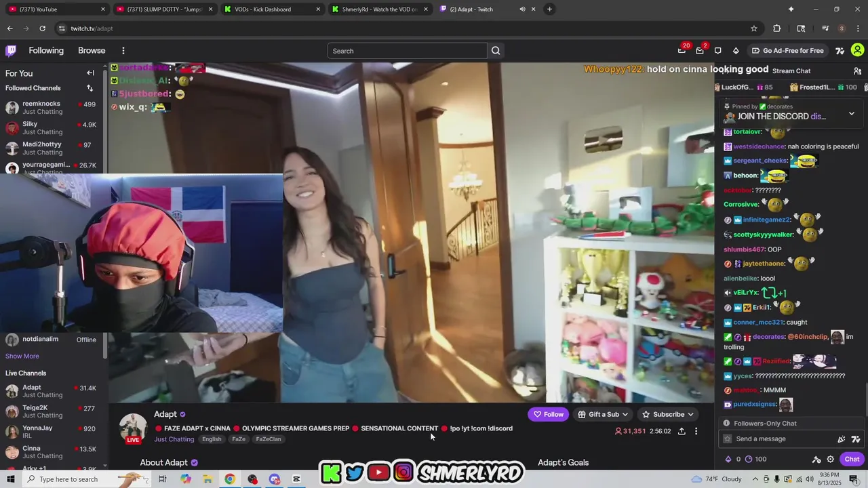The height and width of the screenshot is (488, 868).
Task: Open Following page in navbar
Action: click(46, 51)
